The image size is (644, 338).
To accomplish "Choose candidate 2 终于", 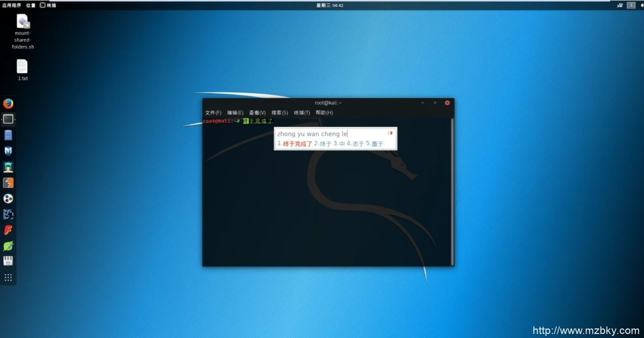I will [x=323, y=144].
